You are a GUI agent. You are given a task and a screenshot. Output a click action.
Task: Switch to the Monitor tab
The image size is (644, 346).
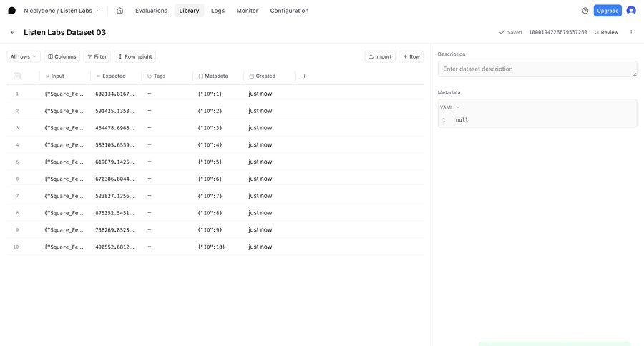point(248,11)
